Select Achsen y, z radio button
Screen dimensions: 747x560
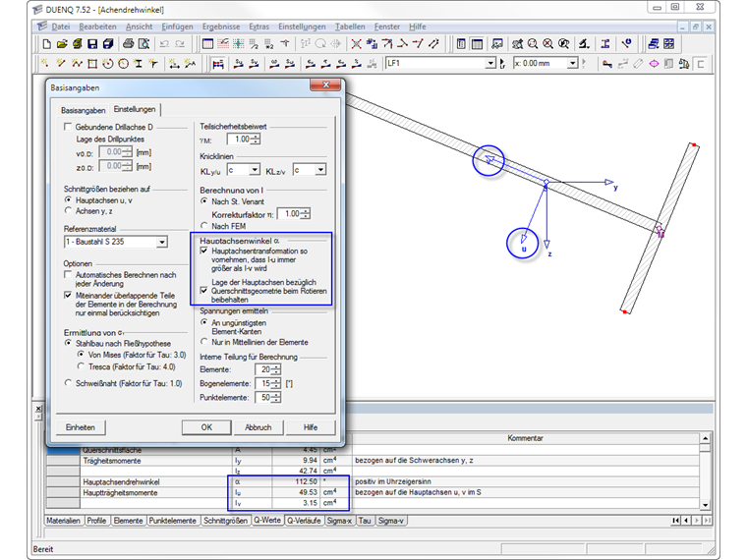pyautogui.click(x=68, y=210)
